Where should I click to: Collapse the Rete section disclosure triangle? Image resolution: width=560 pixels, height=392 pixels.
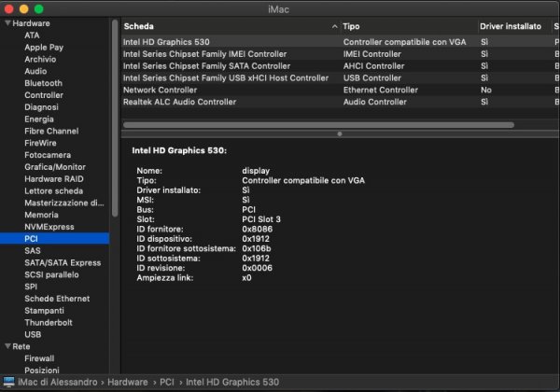tap(7, 346)
